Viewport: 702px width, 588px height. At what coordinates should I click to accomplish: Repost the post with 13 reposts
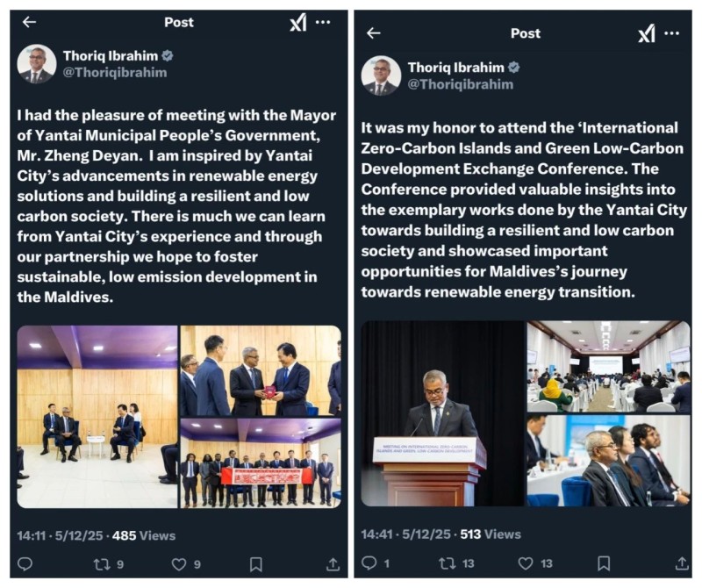coord(456,563)
